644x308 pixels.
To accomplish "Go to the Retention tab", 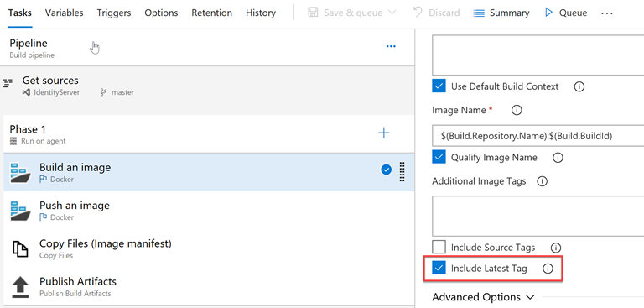I will coord(211,13).
